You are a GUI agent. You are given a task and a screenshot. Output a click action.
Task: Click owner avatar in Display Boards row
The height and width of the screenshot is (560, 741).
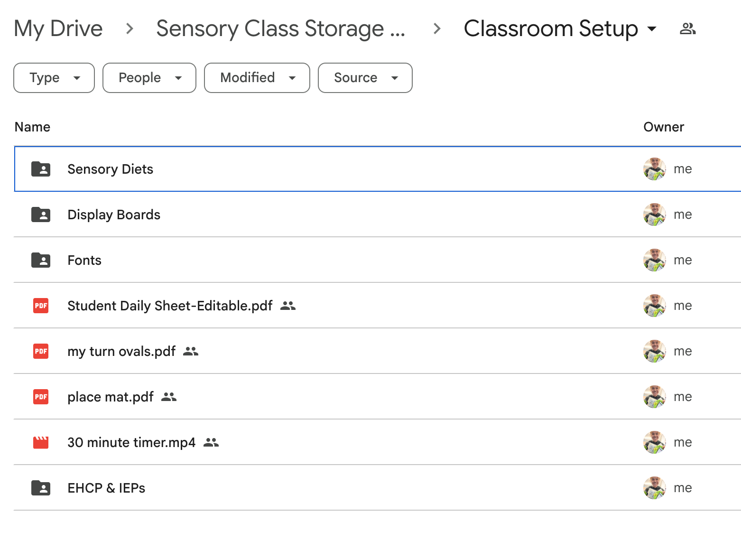click(655, 215)
